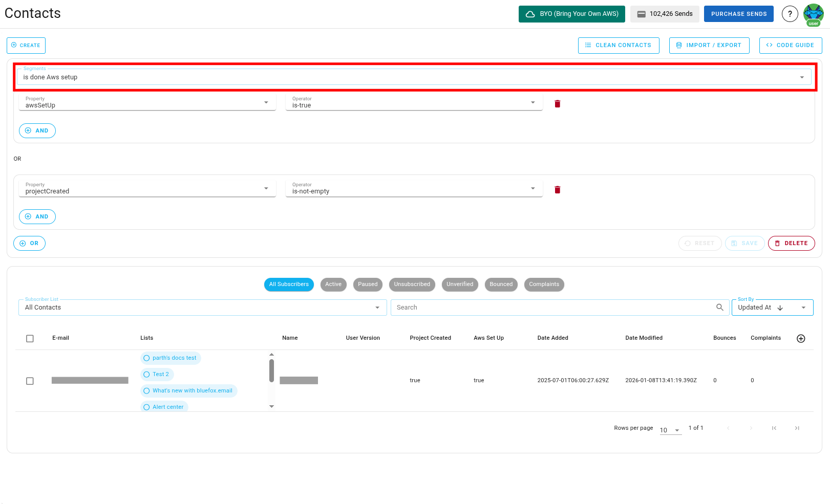Change Rows per page dropdown

pos(669,430)
